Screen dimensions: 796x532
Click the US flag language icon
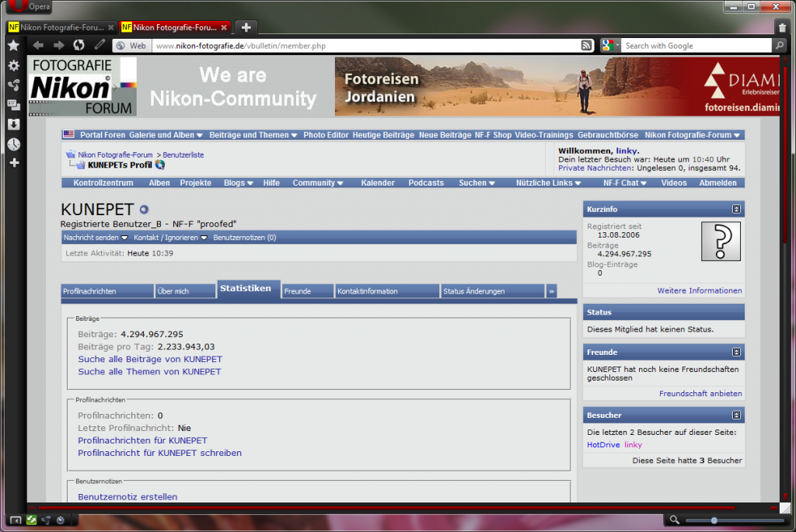tap(68, 134)
